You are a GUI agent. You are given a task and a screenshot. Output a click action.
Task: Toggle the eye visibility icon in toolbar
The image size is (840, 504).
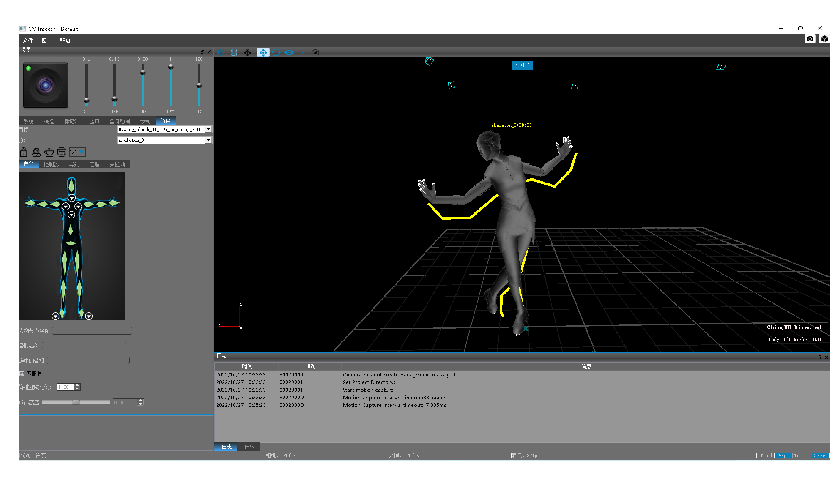289,52
